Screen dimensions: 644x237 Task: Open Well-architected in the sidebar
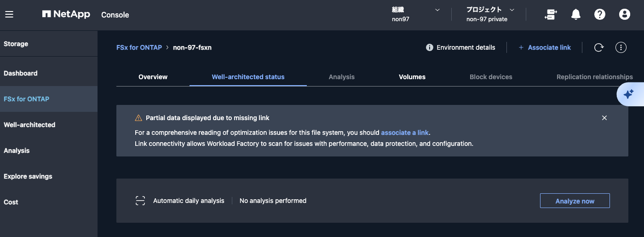(49, 125)
